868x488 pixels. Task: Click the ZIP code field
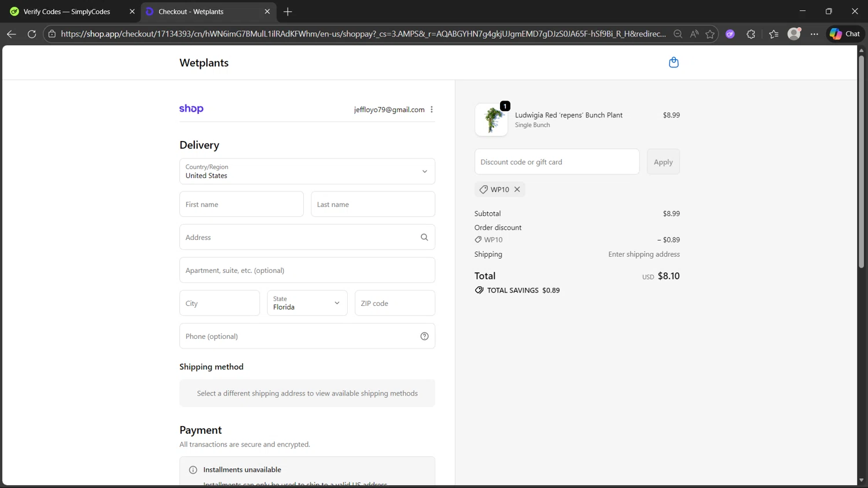point(395,303)
